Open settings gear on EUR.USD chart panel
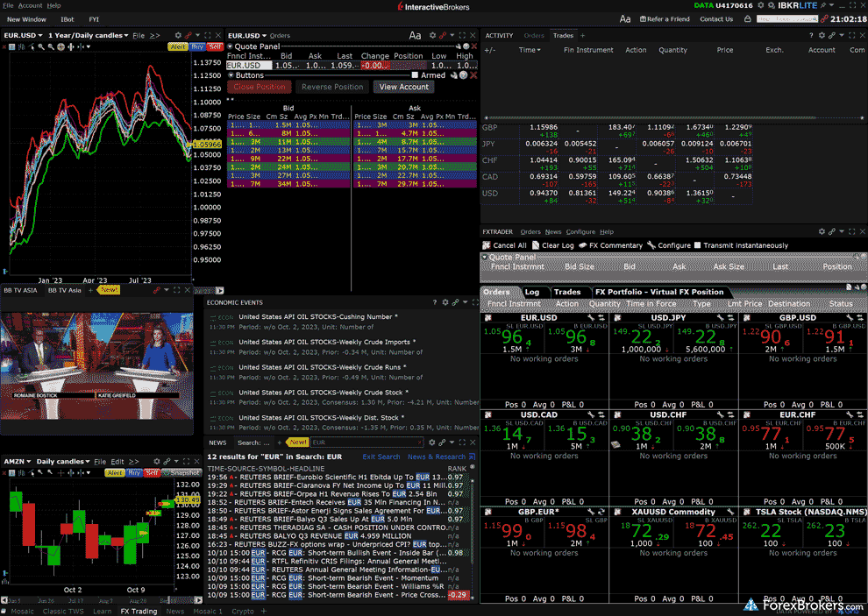Image resolution: width=868 pixels, height=616 pixels. 179,36
